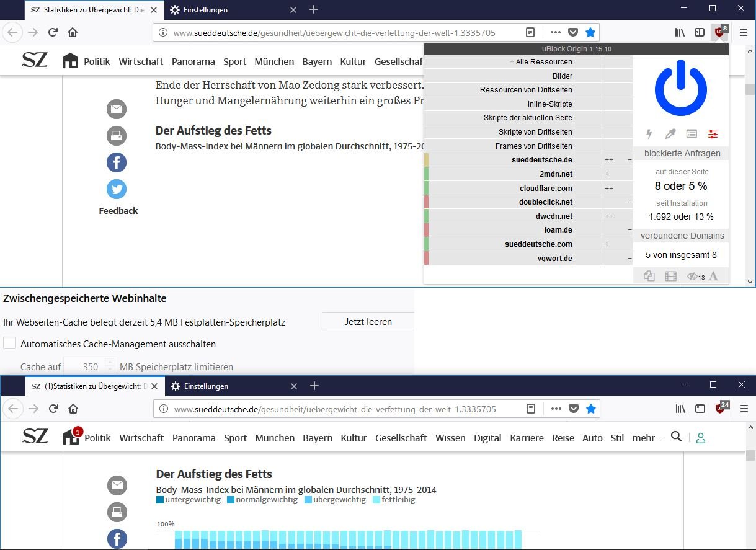Screen dimensions: 756x550
Task: Click the 'fettleibig' legend color swatch
Action: (x=376, y=500)
